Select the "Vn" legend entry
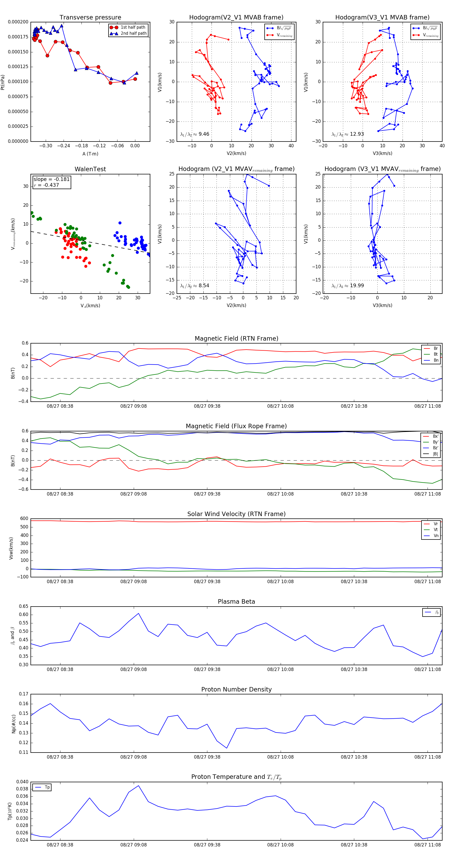This screenshot has width=473, height=868. [x=431, y=536]
